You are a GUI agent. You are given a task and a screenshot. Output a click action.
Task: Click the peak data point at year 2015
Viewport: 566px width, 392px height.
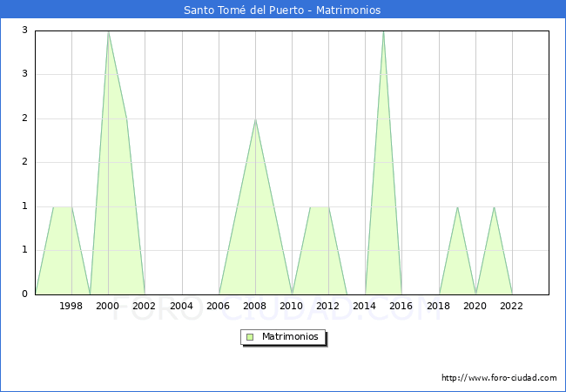(383, 32)
